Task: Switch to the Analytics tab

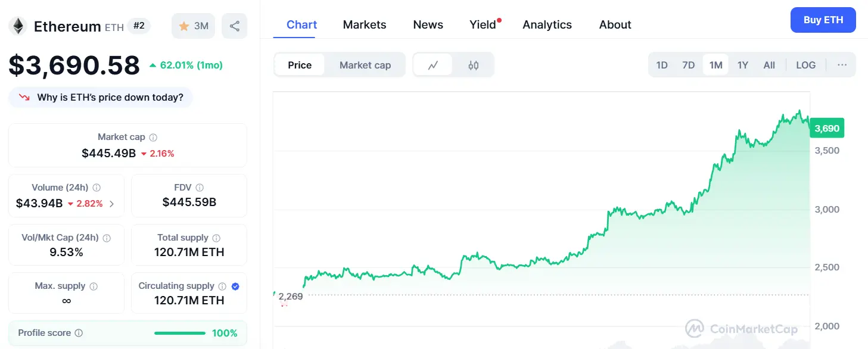Action: tap(547, 24)
